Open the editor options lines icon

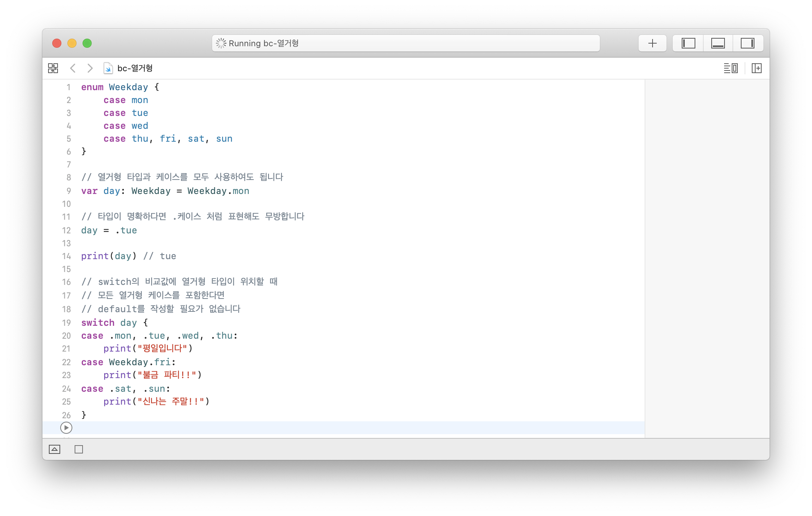[x=731, y=68]
